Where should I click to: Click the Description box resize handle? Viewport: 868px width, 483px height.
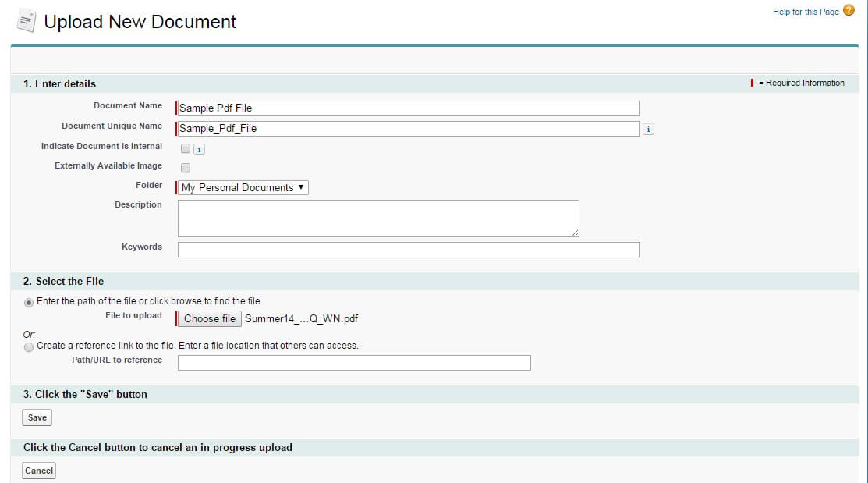pos(576,234)
